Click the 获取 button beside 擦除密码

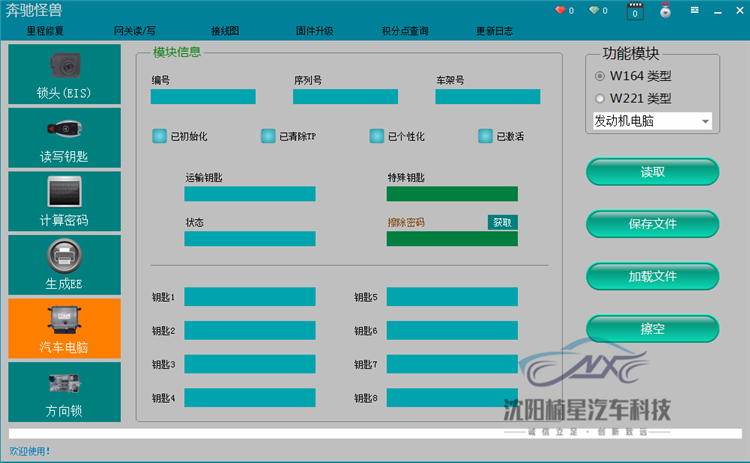coord(502,222)
